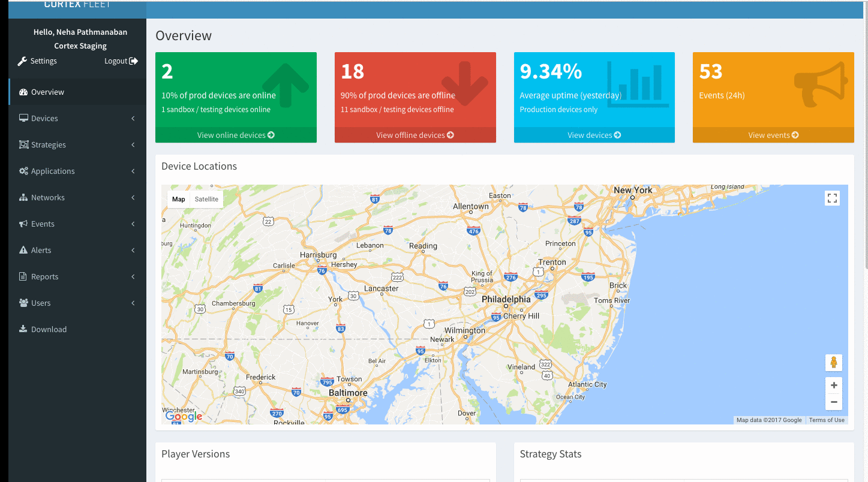Toggle fullscreen view on the map
The height and width of the screenshot is (482, 868).
pyautogui.click(x=832, y=198)
